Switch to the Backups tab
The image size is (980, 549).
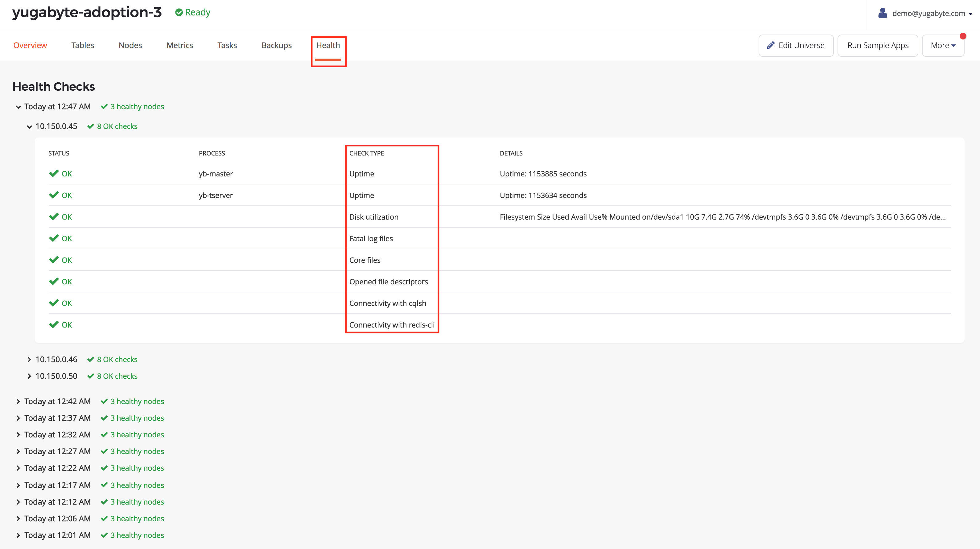pyautogui.click(x=277, y=45)
